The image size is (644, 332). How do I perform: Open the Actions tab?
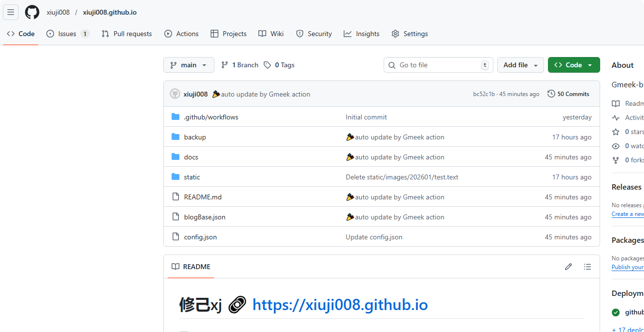(181, 34)
